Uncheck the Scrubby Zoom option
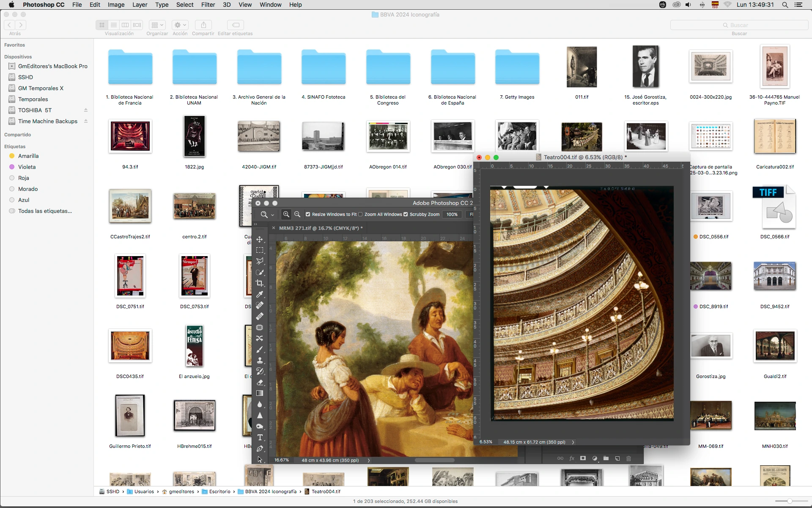This screenshot has height=508, width=812. pyautogui.click(x=406, y=214)
